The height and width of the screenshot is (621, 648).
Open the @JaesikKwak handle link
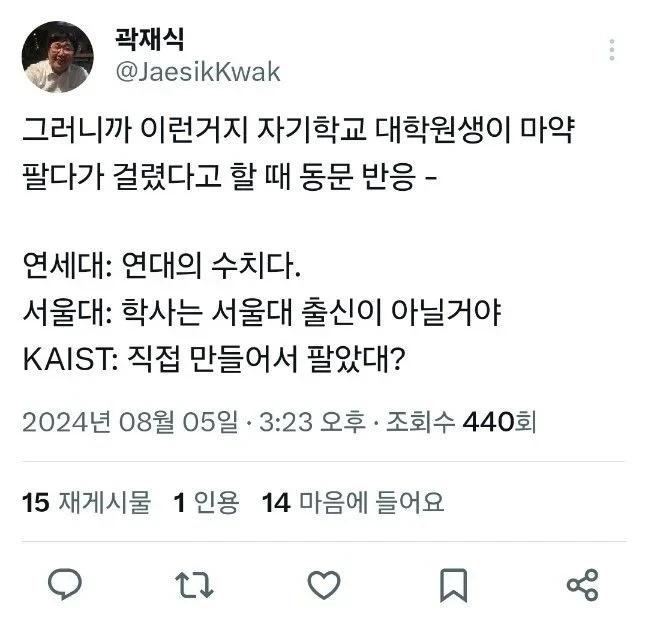[198, 72]
